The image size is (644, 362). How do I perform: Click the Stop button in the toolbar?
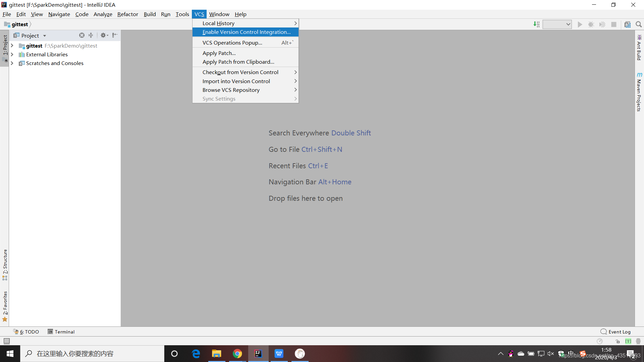pos(614,24)
